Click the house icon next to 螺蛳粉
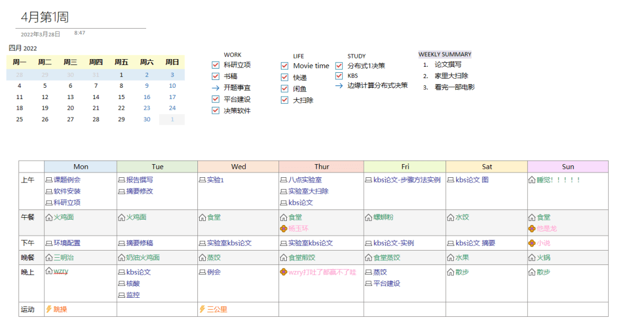 pos(369,217)
